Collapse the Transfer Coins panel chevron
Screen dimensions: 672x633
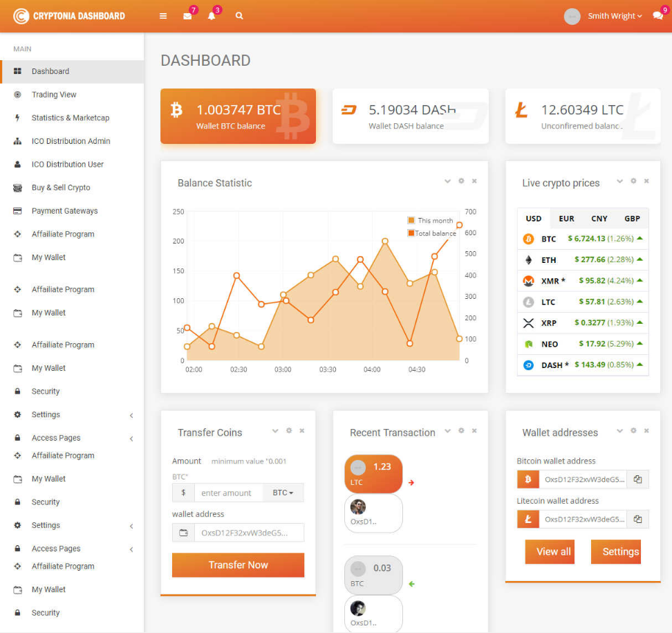[275, 430]
